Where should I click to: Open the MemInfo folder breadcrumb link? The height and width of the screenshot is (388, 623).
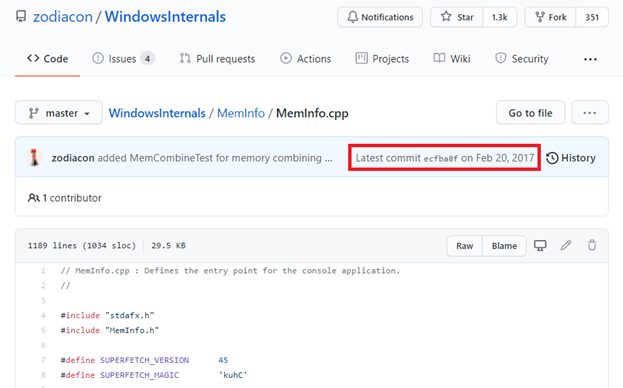(241, 113)
